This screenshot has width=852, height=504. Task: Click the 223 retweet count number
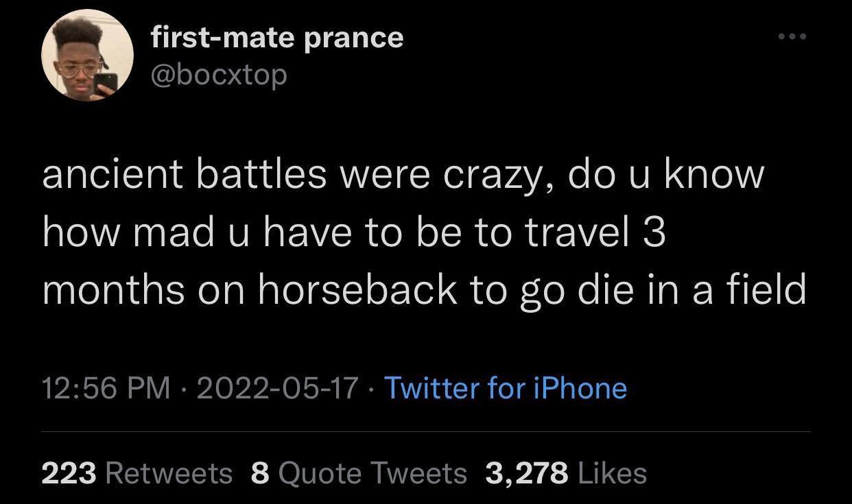[69, 473]
